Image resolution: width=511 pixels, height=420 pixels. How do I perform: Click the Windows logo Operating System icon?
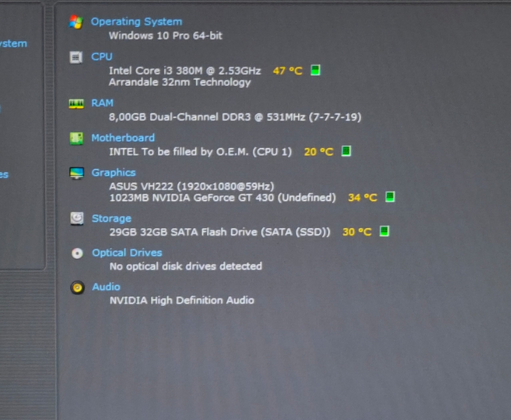tap(76, 22)
